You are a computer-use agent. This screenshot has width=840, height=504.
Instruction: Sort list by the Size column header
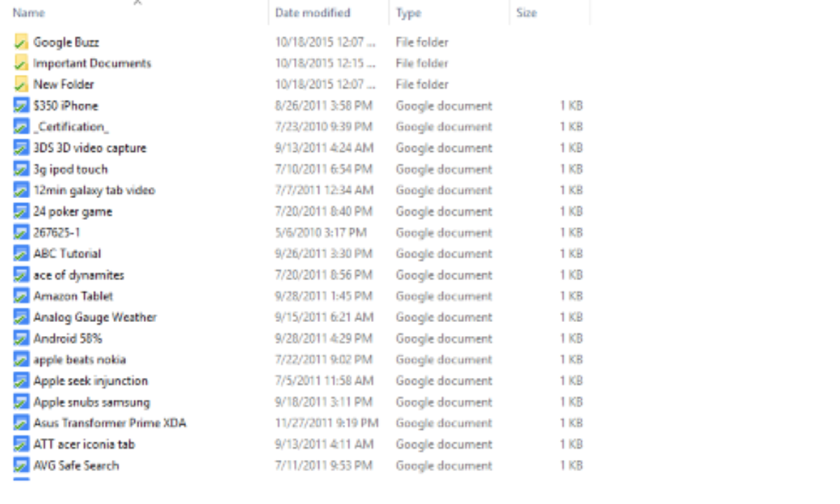point(526,13)
